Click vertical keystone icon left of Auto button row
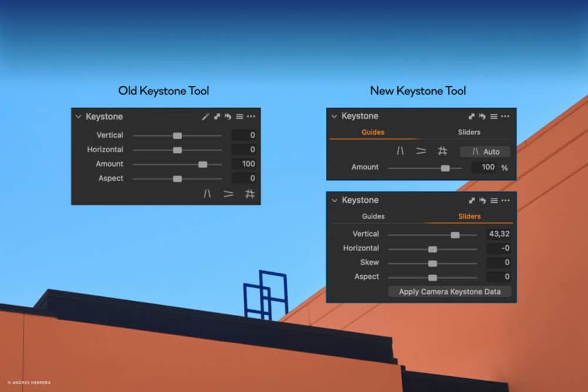Image resolution: width=588 pixels, height=392 pixels. tap(400, 151)
